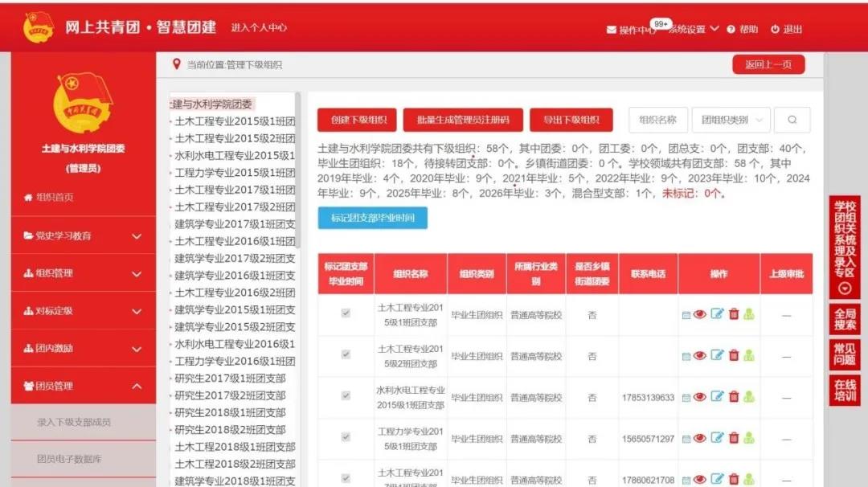The width and height of the screenshot is (868, 487).
Task: Toggle graduation checkbox for 工程力学专业2015级1班团支部
Action: coord(346,437)
